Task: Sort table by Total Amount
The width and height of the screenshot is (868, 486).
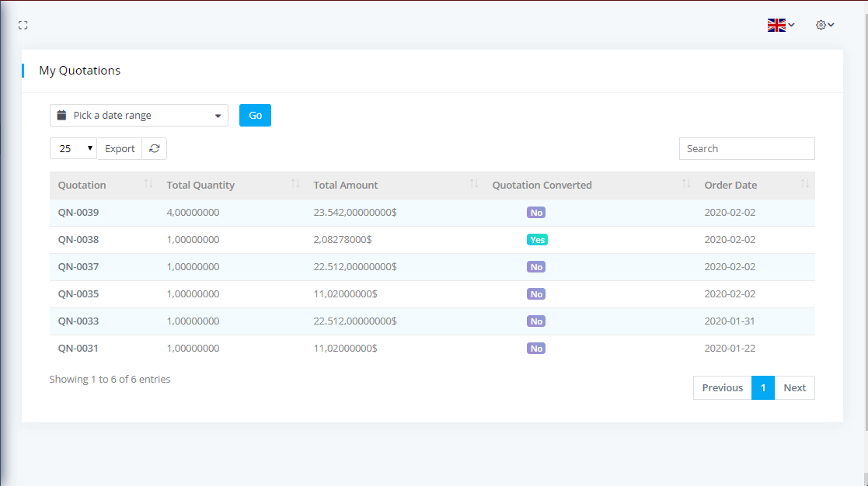Action: click(474, 185)
